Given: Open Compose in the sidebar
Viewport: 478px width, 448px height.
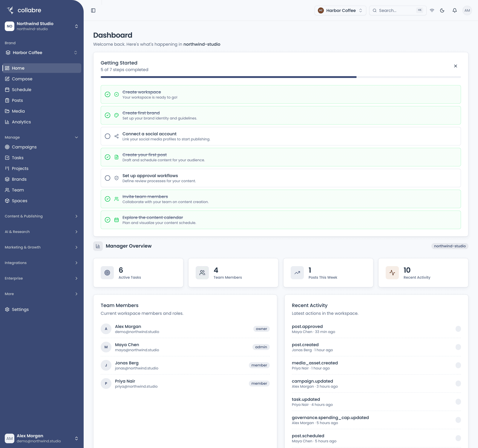Looking at the screenshot, I should (x=42, y=79).
